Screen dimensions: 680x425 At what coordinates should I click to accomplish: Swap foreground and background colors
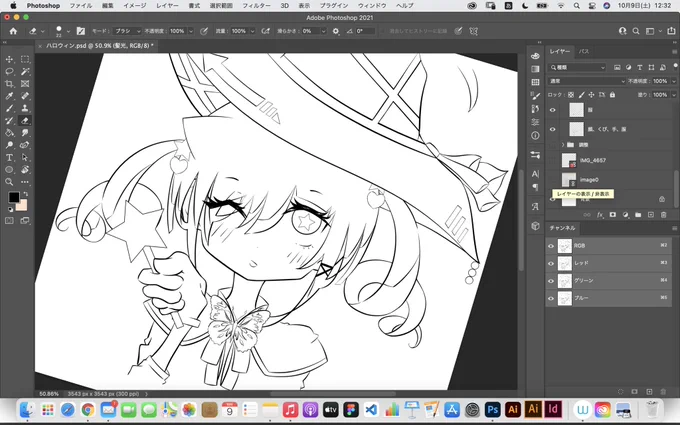tap(26, 194)
